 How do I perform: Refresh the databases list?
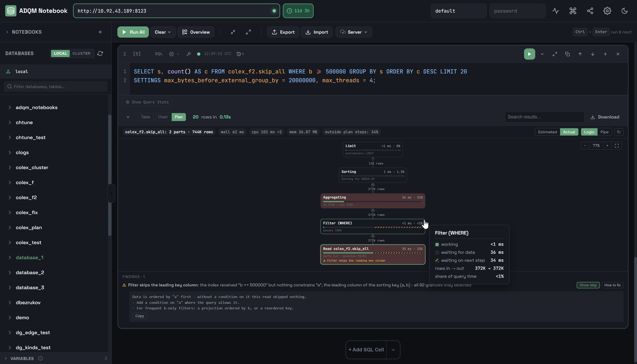pyautogui.click(x=100, y=53)
